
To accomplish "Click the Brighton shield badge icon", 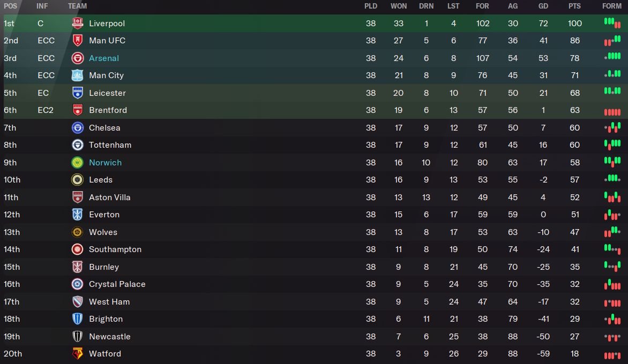I will tap(77, 319).
